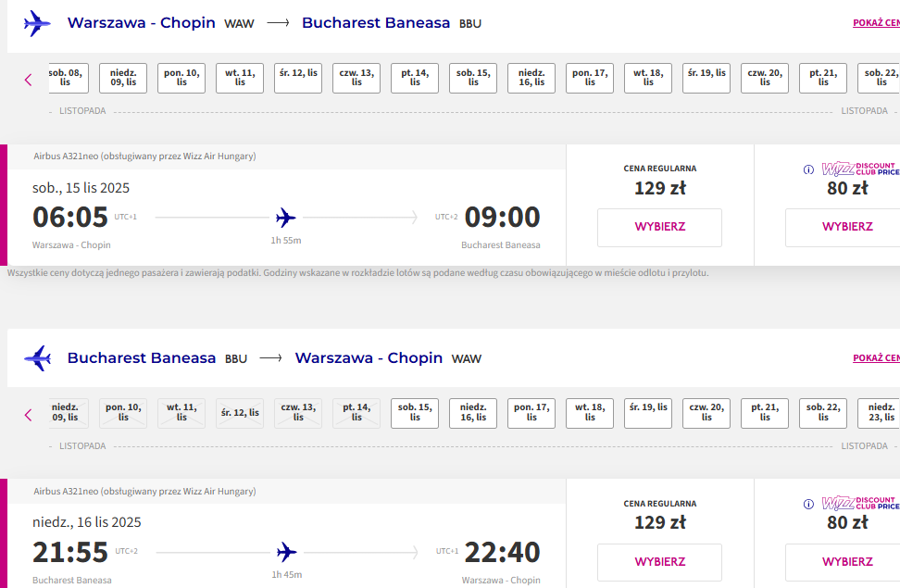This screenshot has width=900, height=588.
Task: Choose outbound Discount Club 80 zł WYBIERZ
Action: (846, 228)
